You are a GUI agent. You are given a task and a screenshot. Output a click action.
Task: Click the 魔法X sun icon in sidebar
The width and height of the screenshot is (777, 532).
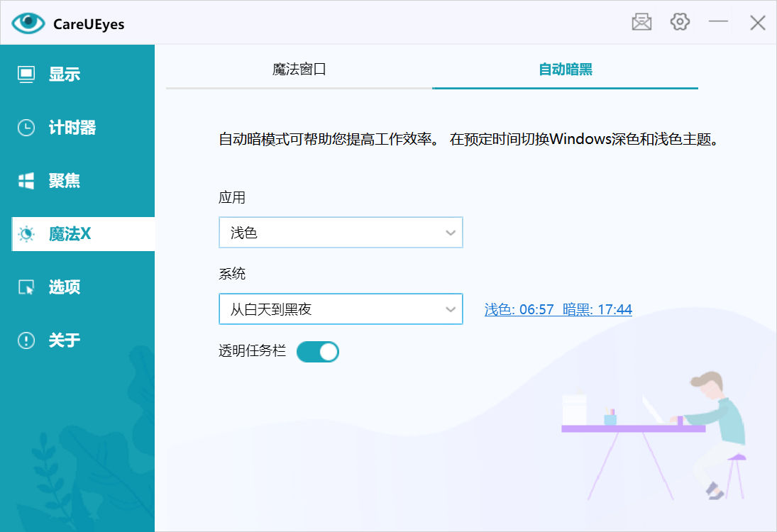(26, 233)
